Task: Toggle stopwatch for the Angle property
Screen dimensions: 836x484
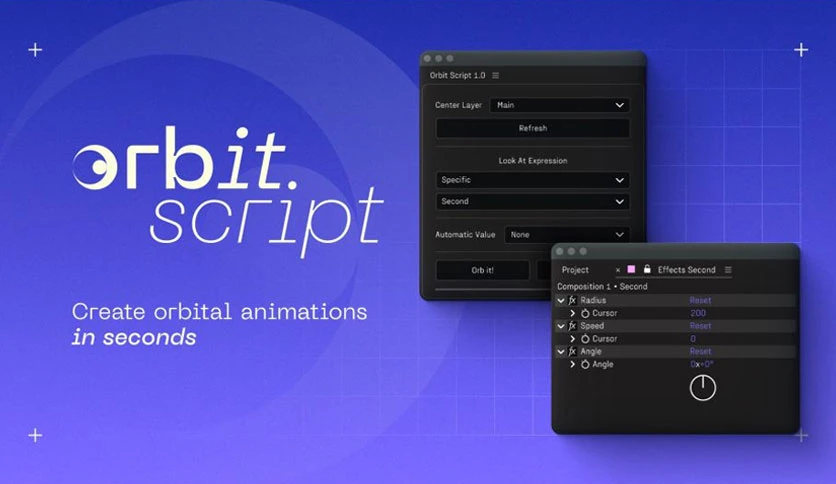Action: [585, 365]
